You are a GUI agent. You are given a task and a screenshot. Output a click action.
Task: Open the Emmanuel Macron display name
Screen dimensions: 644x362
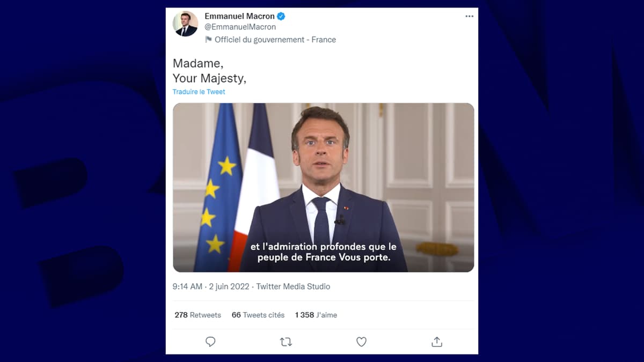[239, 16]
